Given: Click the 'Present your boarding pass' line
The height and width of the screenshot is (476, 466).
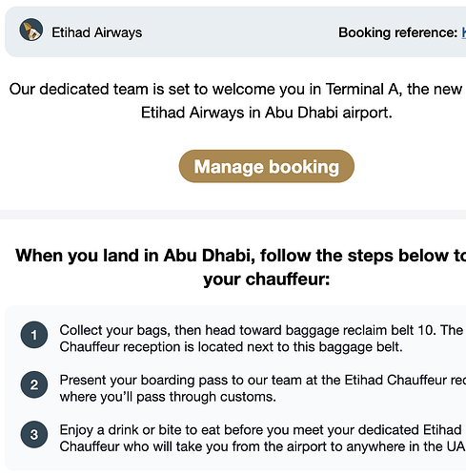Looking at the screenshot, I should (263, 380).
